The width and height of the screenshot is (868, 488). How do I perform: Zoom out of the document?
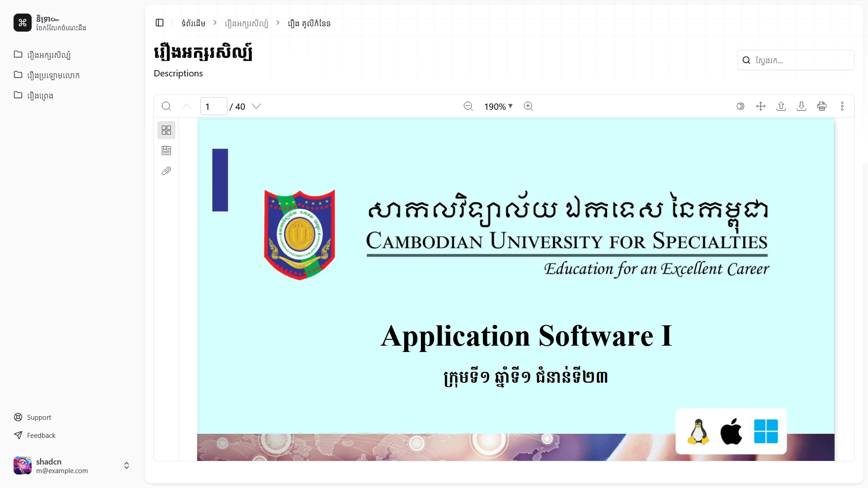[x=468, y=106]
